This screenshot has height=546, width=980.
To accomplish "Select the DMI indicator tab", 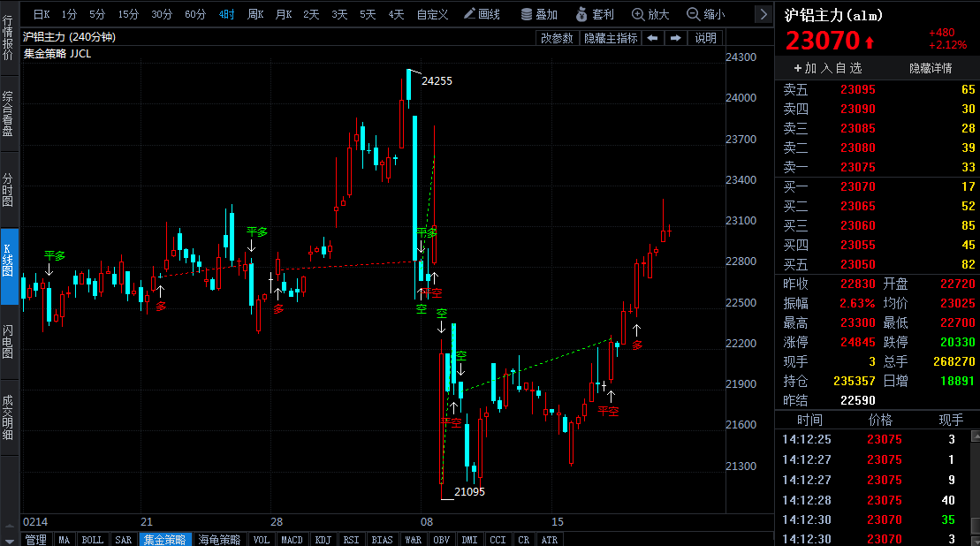I will 469,539.
